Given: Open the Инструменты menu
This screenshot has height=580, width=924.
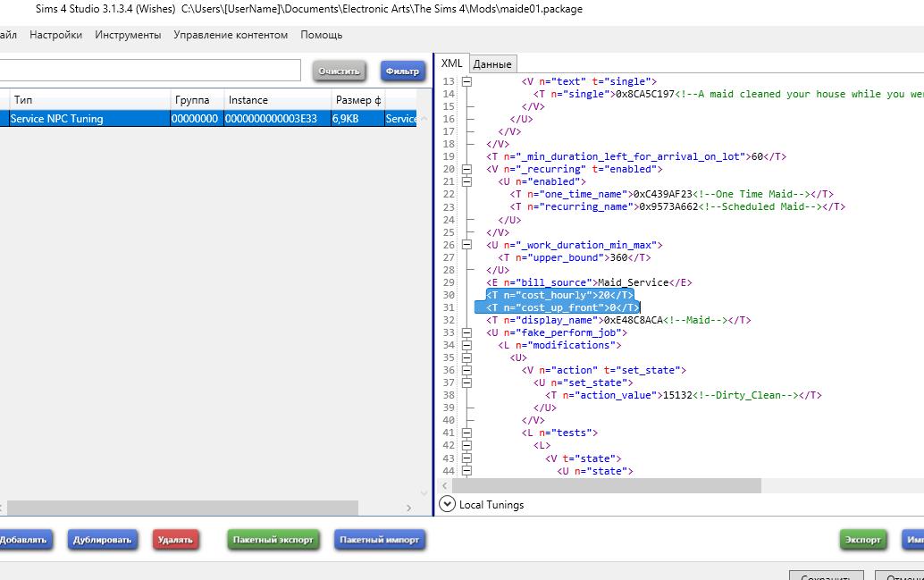Looking at the screenshot, I should pos(128,35).
